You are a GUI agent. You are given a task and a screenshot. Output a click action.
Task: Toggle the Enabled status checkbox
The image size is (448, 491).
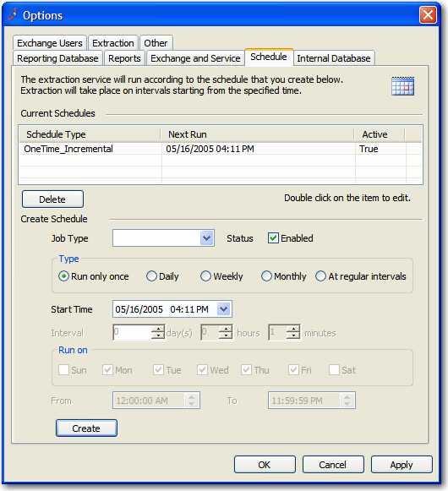click(x=273, y=238)
